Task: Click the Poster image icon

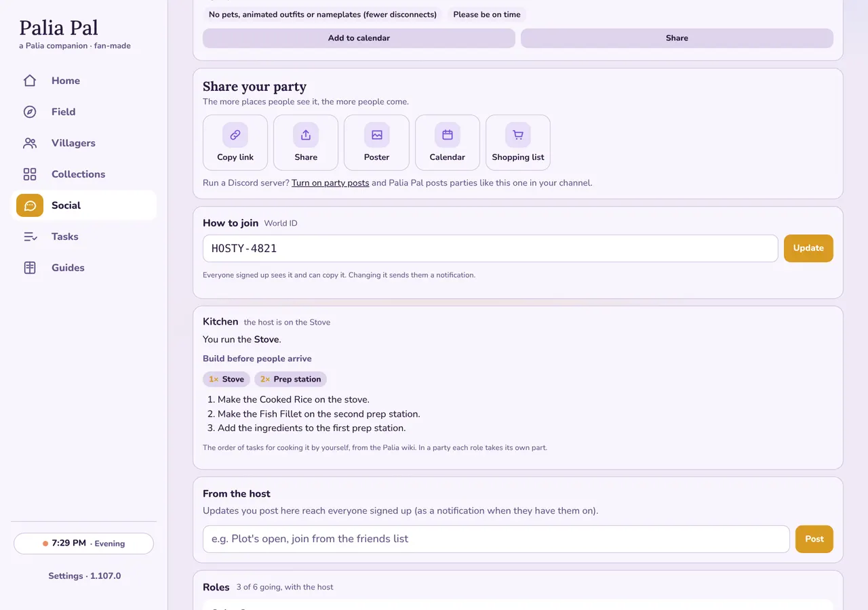Action: coord(376,135)
